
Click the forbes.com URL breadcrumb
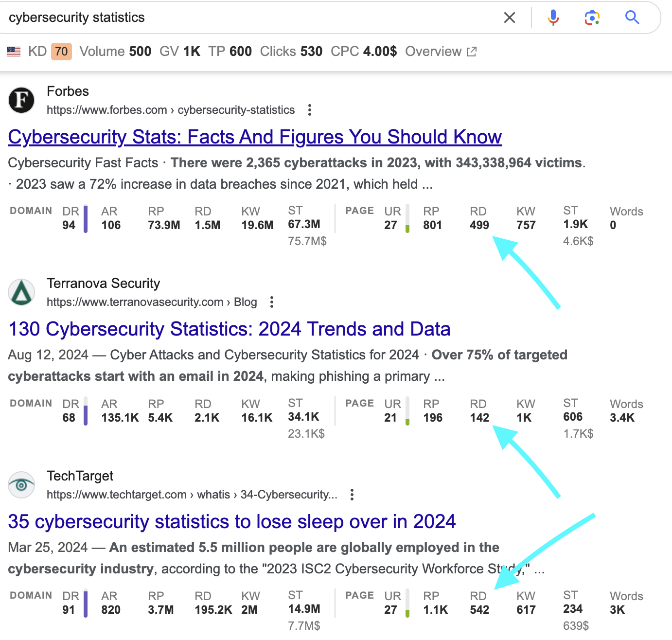[x=171, y=110]
